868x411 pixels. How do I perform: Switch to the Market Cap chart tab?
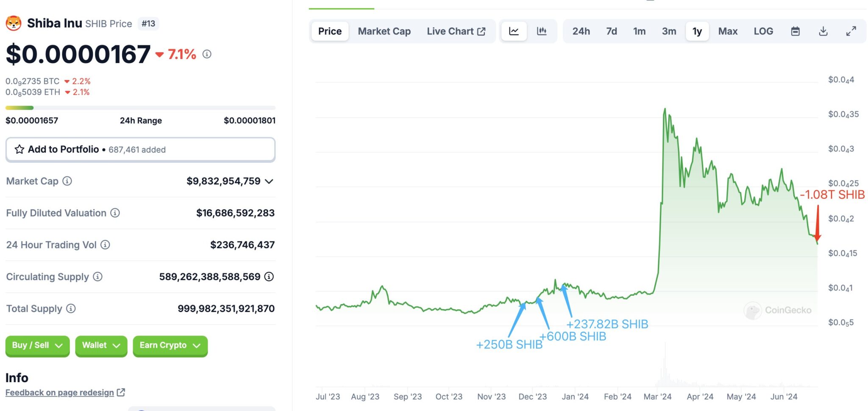pos(384,31)
